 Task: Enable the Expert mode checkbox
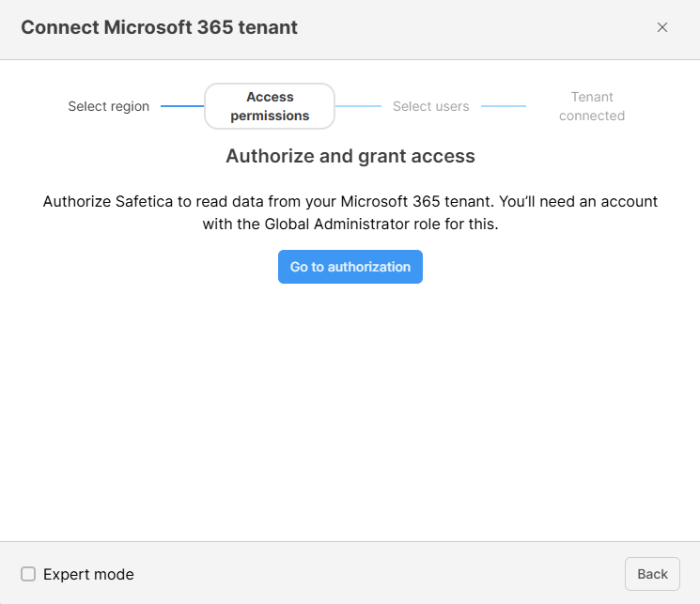pyautogui.click(x=28, y=574)
